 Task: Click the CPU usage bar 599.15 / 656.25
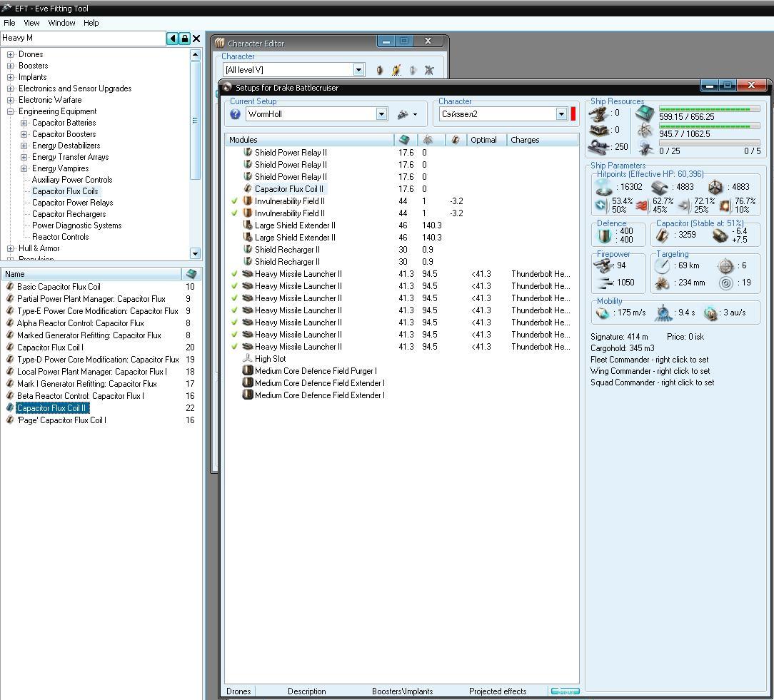[x=709, y=109]
